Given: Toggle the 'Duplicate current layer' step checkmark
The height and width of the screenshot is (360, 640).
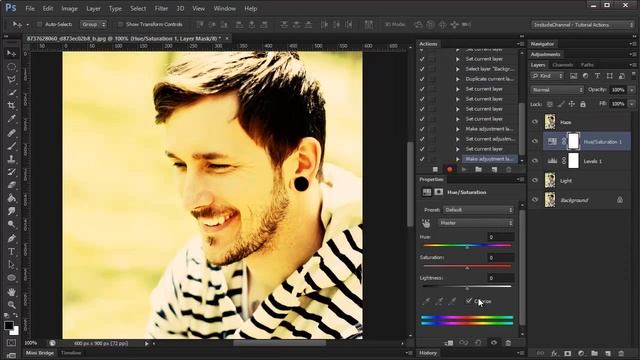Looking at the screenshot, I should click(422, 79).
